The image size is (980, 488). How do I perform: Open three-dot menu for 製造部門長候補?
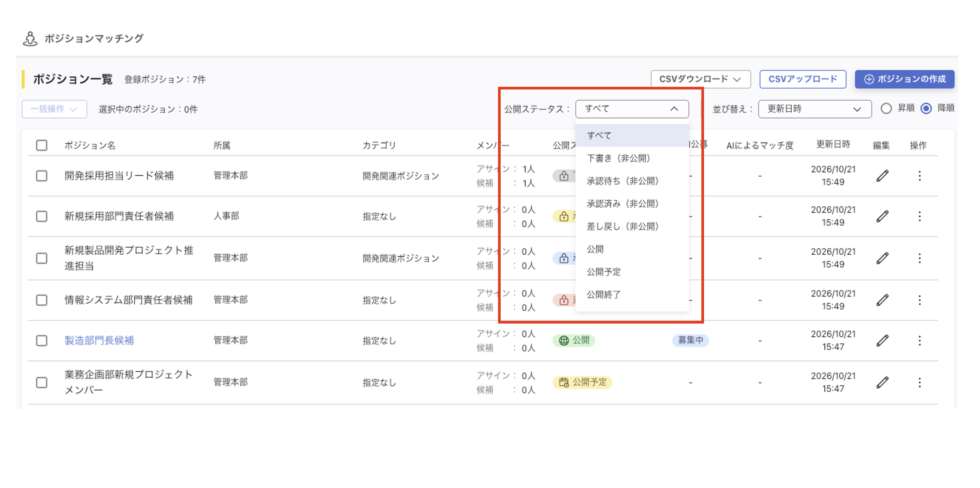tap(920, 340)
